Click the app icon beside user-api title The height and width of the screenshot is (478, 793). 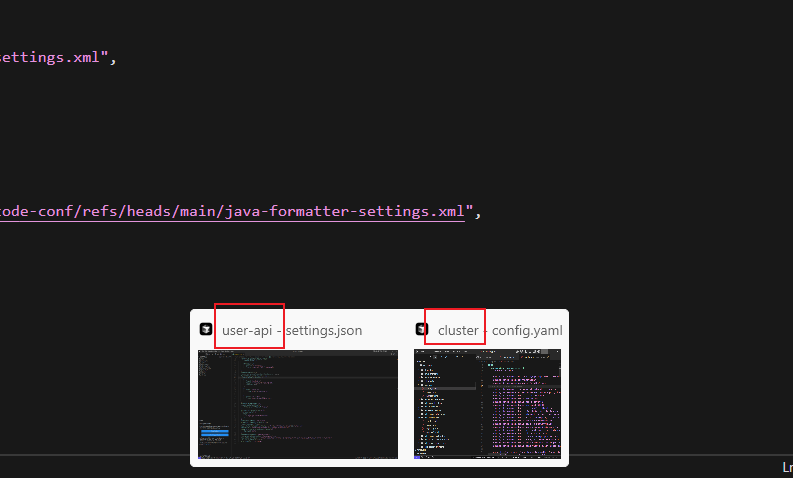click(x=206, y=329)
